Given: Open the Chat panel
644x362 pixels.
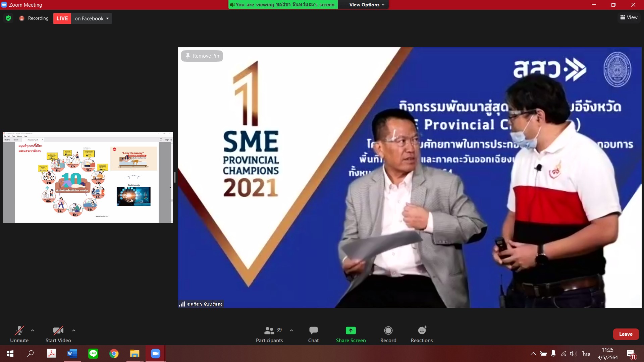Looking at the screenshot, I should click(313, 330).
